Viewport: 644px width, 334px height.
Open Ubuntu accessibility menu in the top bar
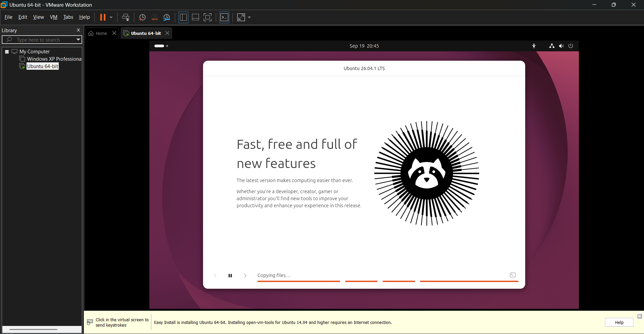click(534, 46)
